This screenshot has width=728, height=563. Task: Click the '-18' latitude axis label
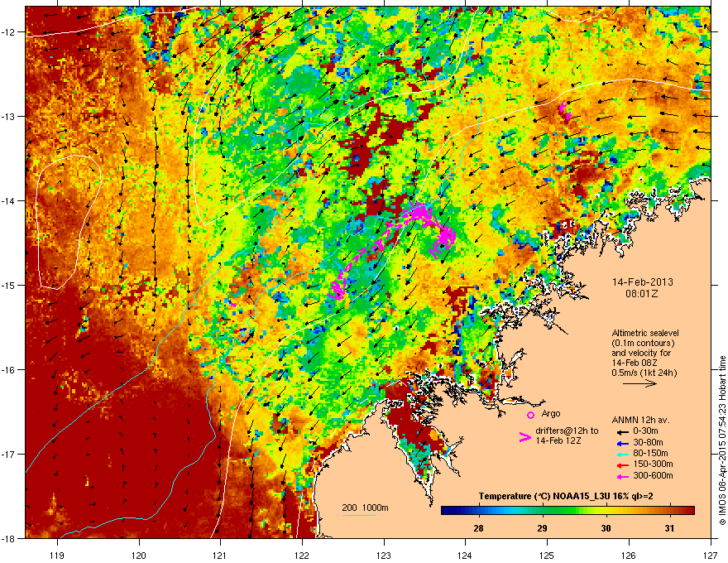point(9,538)
